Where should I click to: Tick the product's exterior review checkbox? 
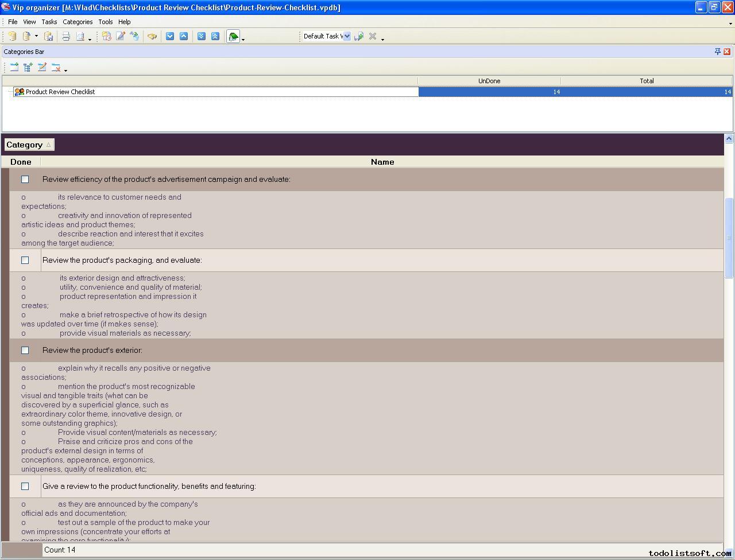25,351
